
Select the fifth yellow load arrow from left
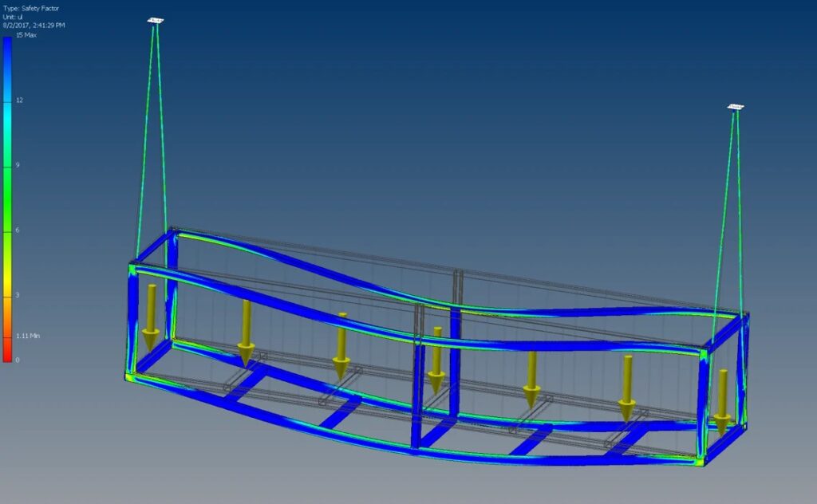(531, 379)
